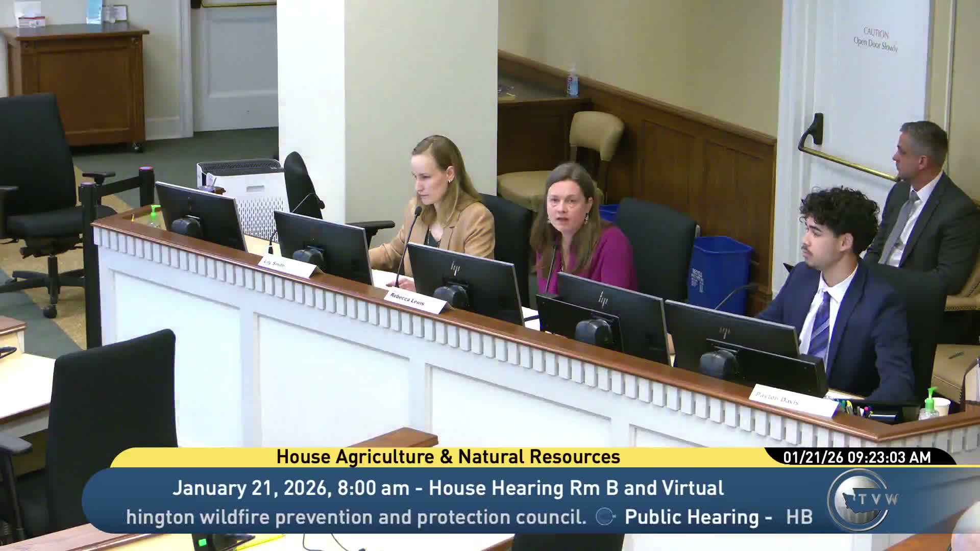Click the Public Hearing - HB ticker text
The image size is (980, 551).
pos(718,517)
